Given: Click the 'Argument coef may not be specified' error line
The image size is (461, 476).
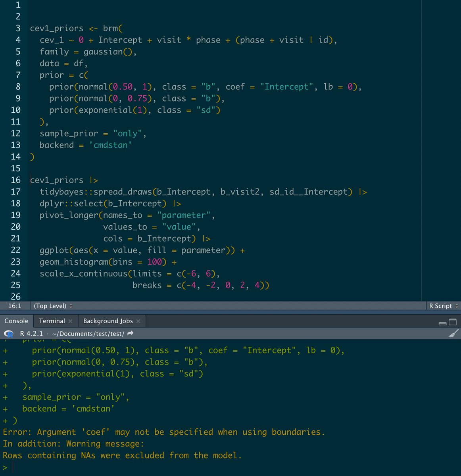Looking at the screenshot, I should (x=164, y=432).
